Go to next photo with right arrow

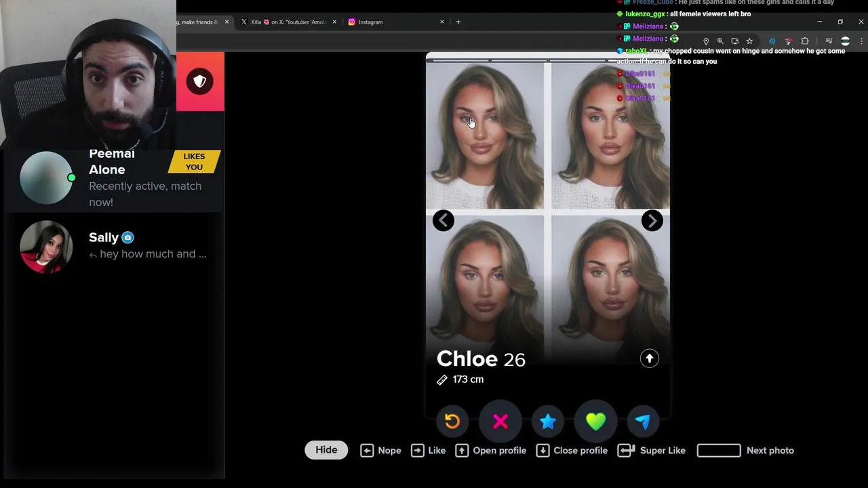[x=652, y=220]
